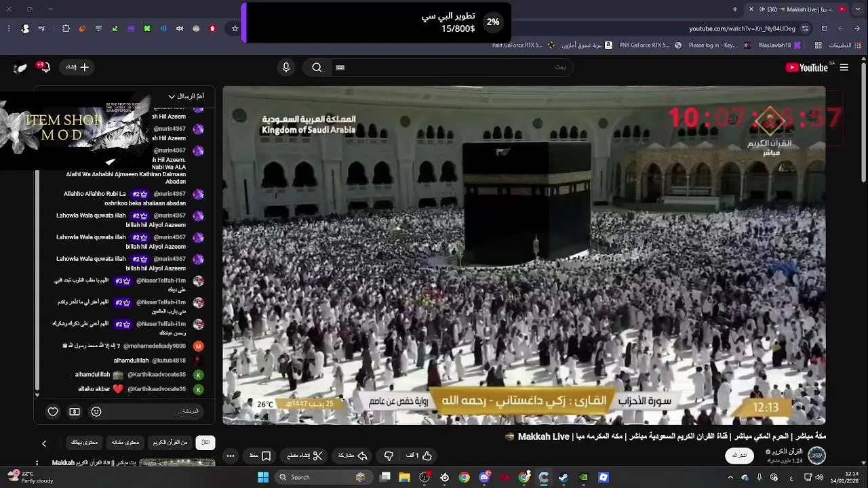Open Steam from the taskbar

pos(564,477)
